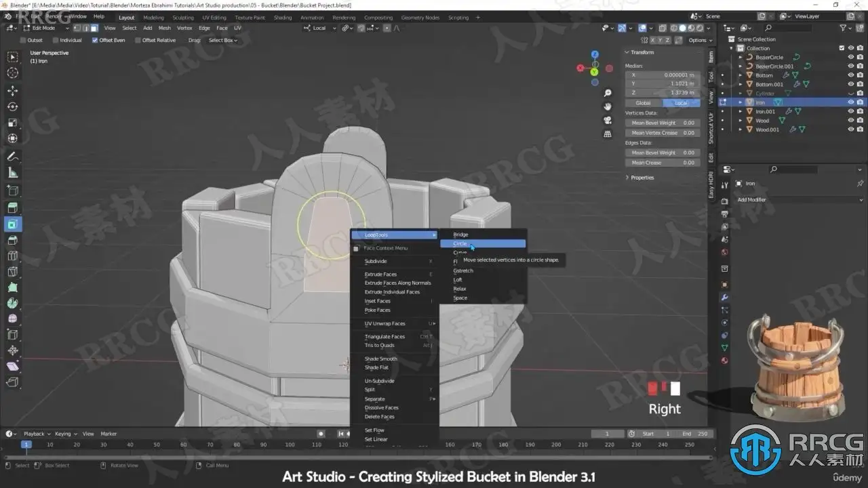
Task: Toggle the camera view icon
Action: (608, 120)
